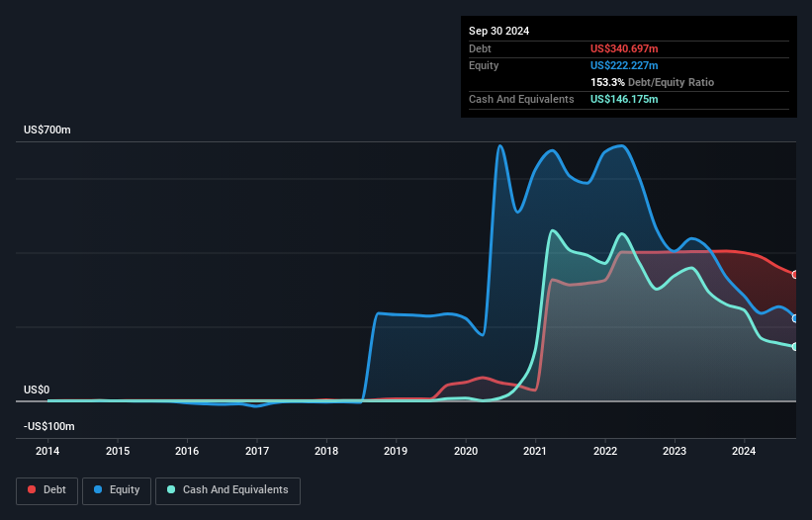Select the blue Equity endpoint marker on chart
Image resolution: width=812 pixels, height=520 pixels.
(x=795, y=318)
